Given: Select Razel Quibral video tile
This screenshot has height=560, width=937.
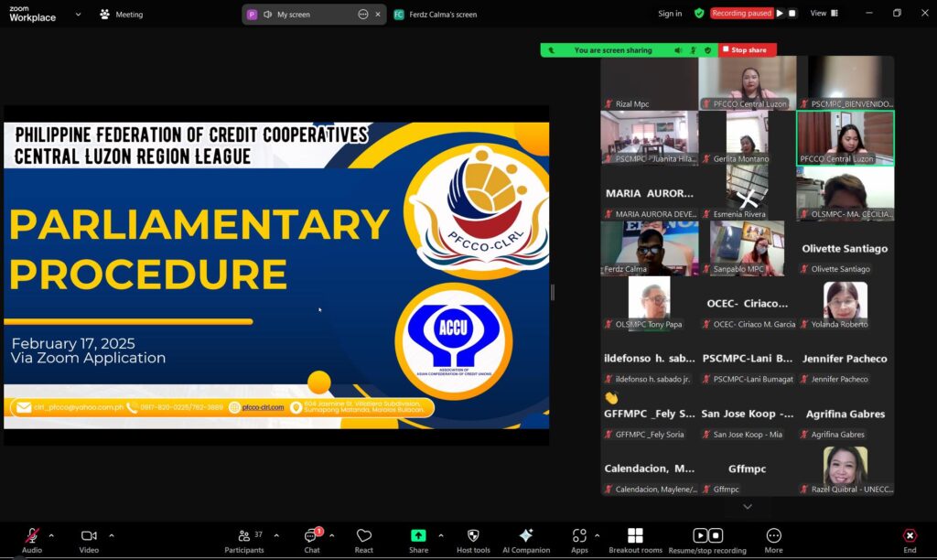Looking at the screenshot, I should [x=845, y=468].
